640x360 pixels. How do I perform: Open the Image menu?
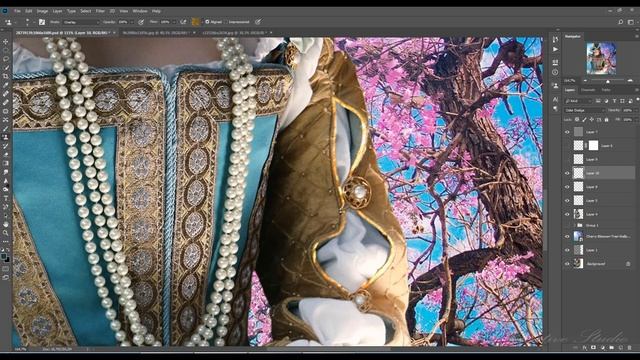42,11
